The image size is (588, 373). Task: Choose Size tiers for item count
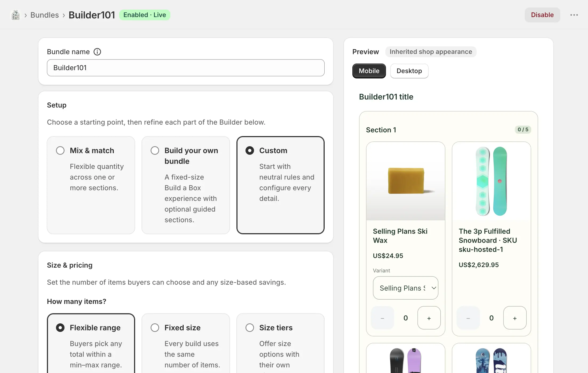[x=280, y=343]
